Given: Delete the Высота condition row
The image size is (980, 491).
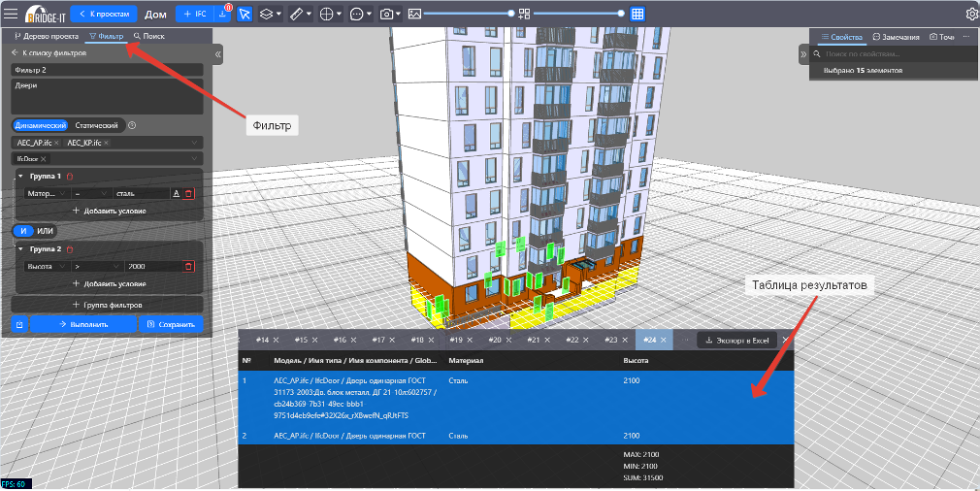Looking at the screenshot, I should [x=189, y=266].
